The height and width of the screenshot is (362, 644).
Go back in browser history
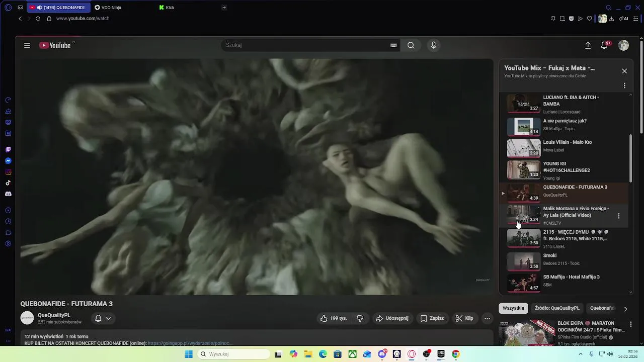click(x=20, y=19)
